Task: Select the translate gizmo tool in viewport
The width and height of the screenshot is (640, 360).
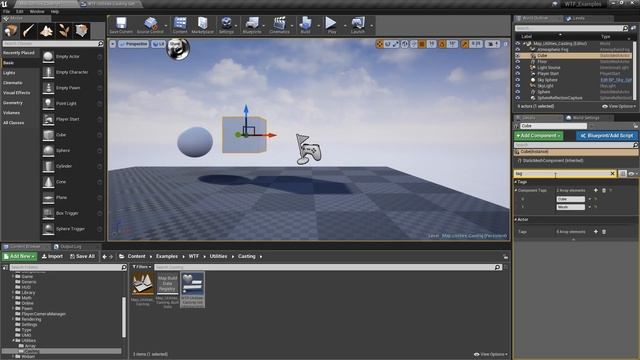Action: (x=379, y=44)
